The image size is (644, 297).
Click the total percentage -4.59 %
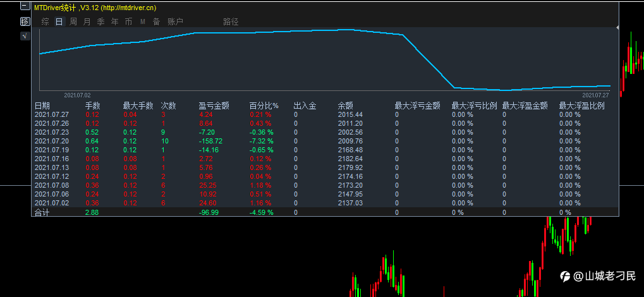pyautogui.click(x=261, y=212)
